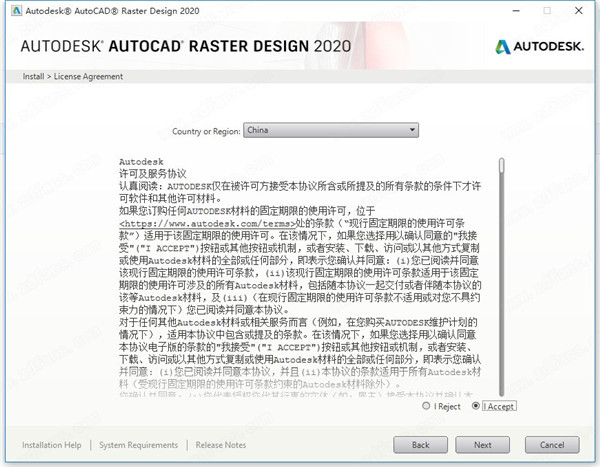This screenshot has width=600, height=467.
Task: Select the I Accept radio button
Action: [476, 406]
